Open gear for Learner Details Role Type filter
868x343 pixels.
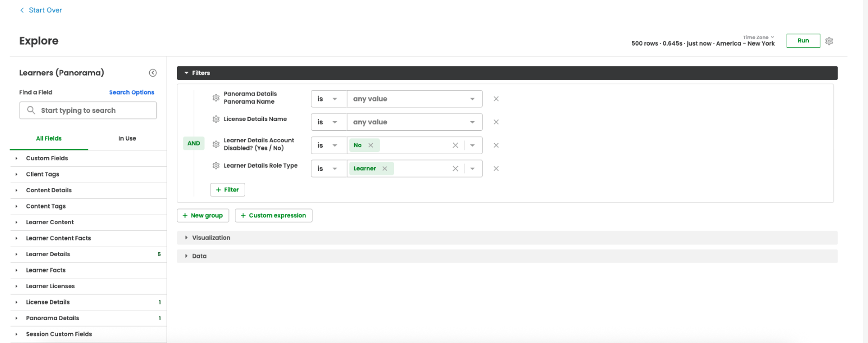coord(216,166)
